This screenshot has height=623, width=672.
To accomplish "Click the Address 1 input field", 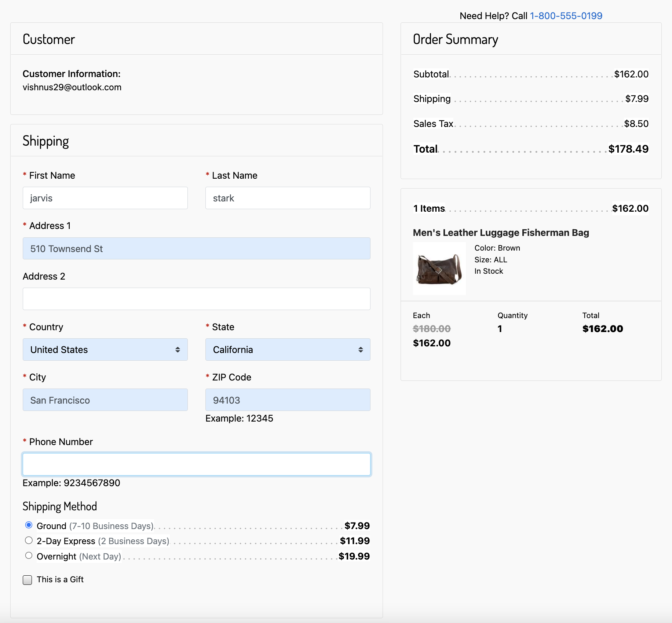I will (196, 248).
